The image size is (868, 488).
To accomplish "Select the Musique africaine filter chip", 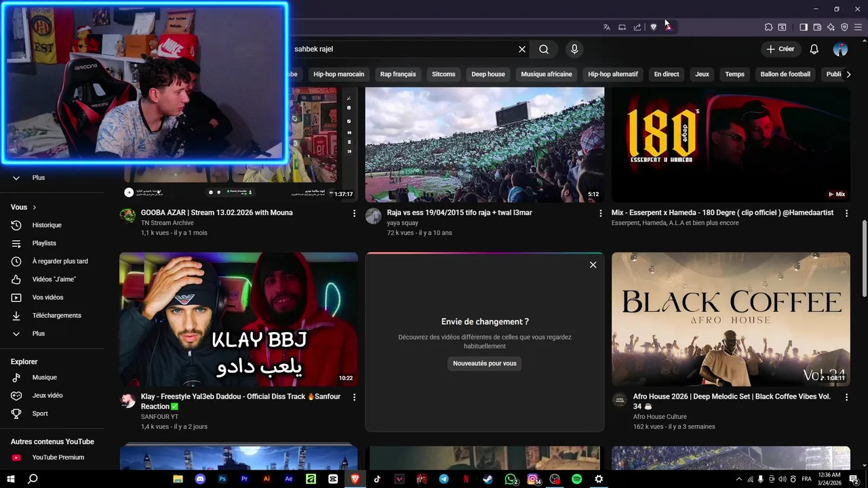I will click(x=547, y=74).
